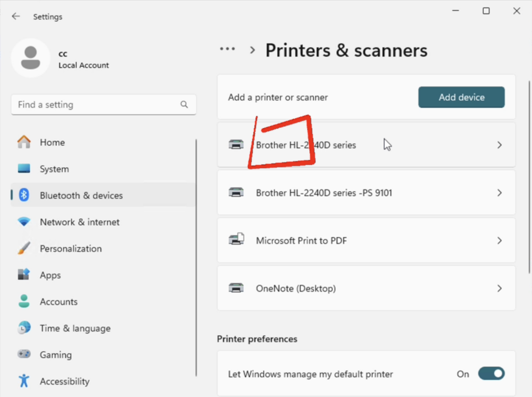Expand OneNote (Desktop) printer chevron
532x397 pixels.
(499, 289)
